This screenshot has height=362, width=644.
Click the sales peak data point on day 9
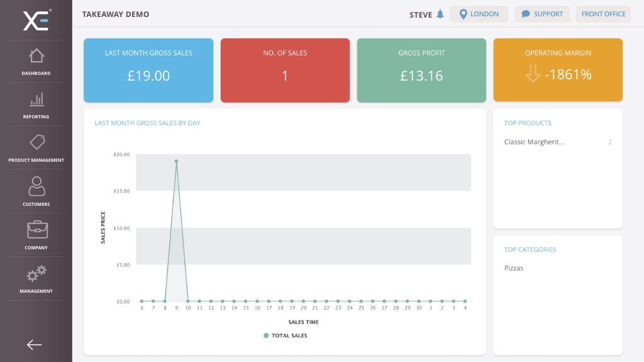coord(176,161)
